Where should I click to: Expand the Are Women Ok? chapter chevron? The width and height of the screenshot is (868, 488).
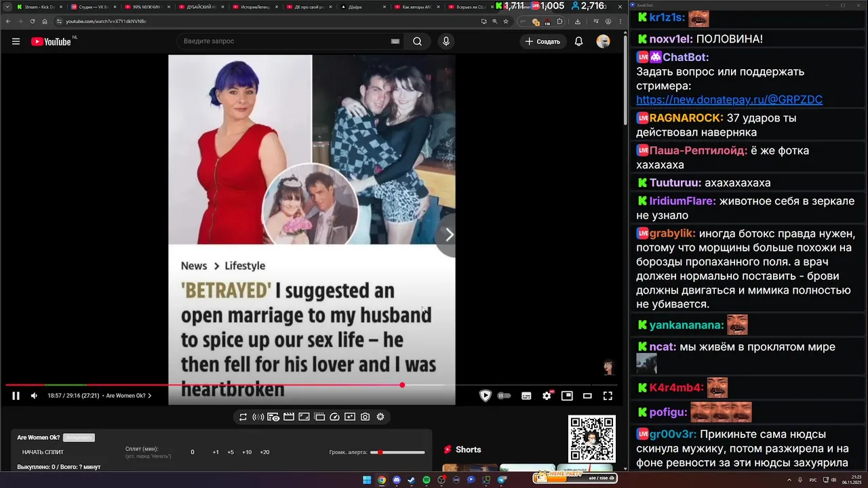[x=150, y=396]
